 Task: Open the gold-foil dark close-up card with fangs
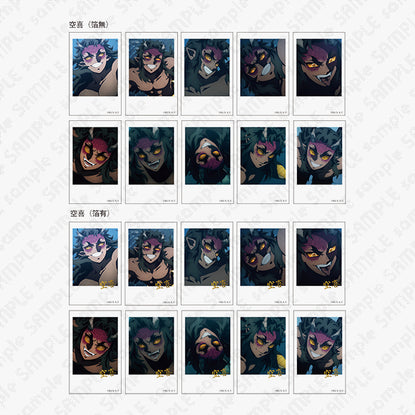pos(319,263)
